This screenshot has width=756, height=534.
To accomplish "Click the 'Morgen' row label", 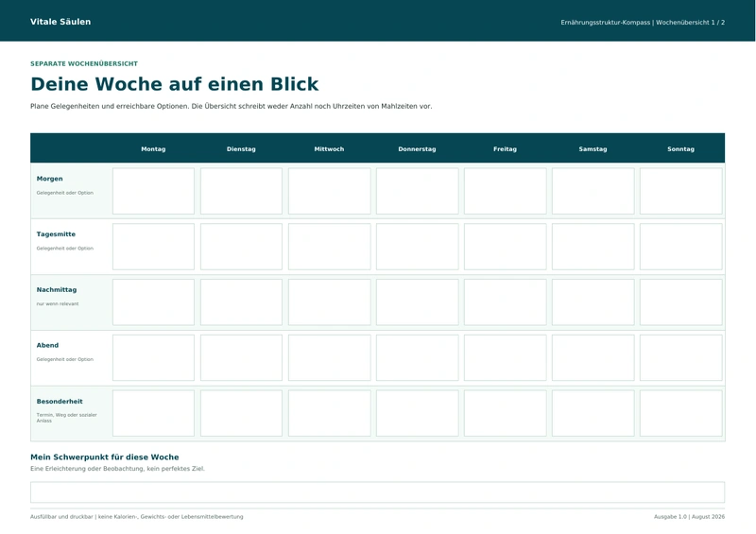I will (x=50, y=179).
